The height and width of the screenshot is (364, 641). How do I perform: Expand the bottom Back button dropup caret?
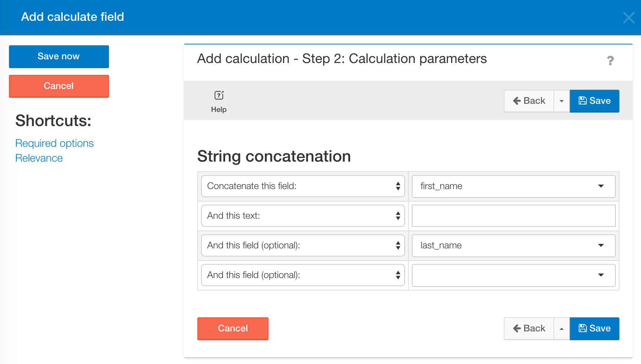(x=562, y=328)
